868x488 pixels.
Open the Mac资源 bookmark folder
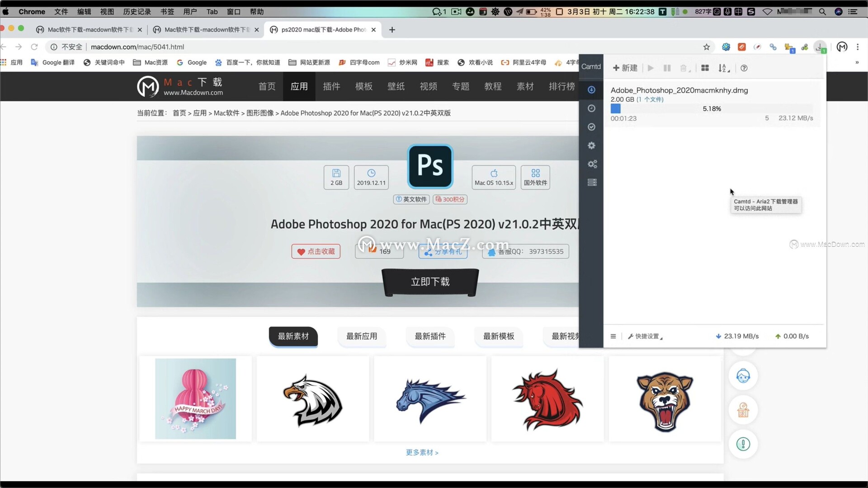click(x=150, y=62)
